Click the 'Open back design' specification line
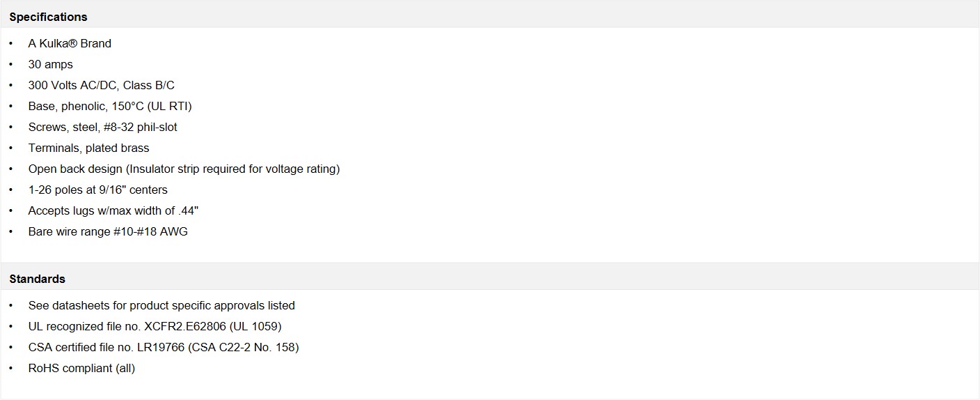This screenshot has height=400, width=980. (x=184, y=169)
